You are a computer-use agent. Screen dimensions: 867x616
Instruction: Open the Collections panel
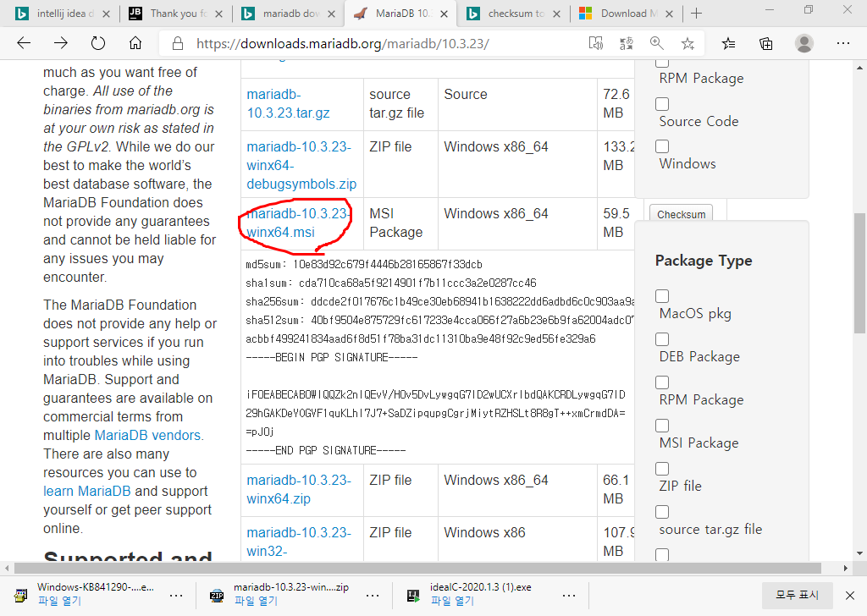(765, 43)
